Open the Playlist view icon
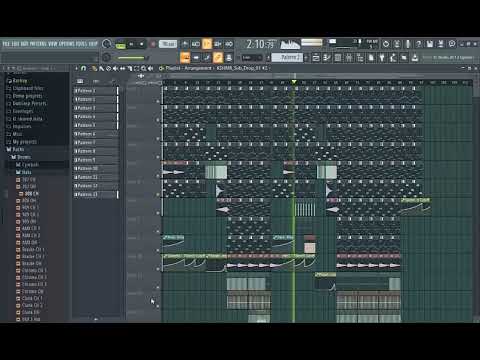This screenshot has height=360, width=480. point(316,58)
